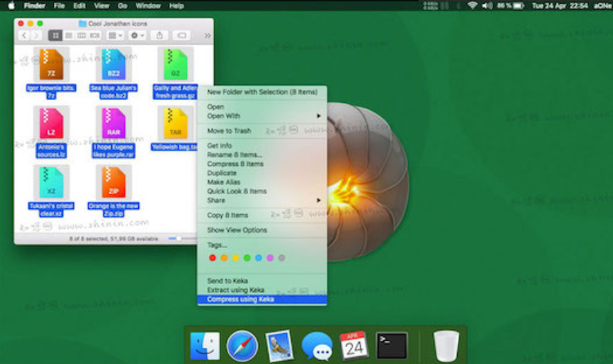This screenshot has width=613, height=364.
Task: Switch Finder to icon view
Action: pyautogui.click(x=55, y=35)
